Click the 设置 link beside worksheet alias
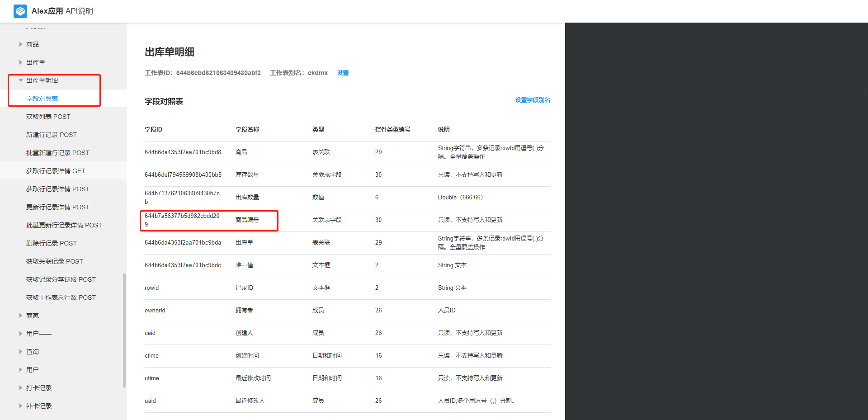868x420 pixels. pos(343,73)
